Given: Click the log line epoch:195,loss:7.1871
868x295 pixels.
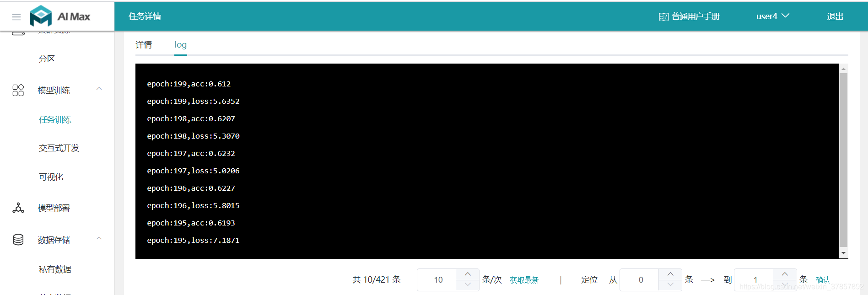Looking at the screenshot, I should tap(193, 240).
